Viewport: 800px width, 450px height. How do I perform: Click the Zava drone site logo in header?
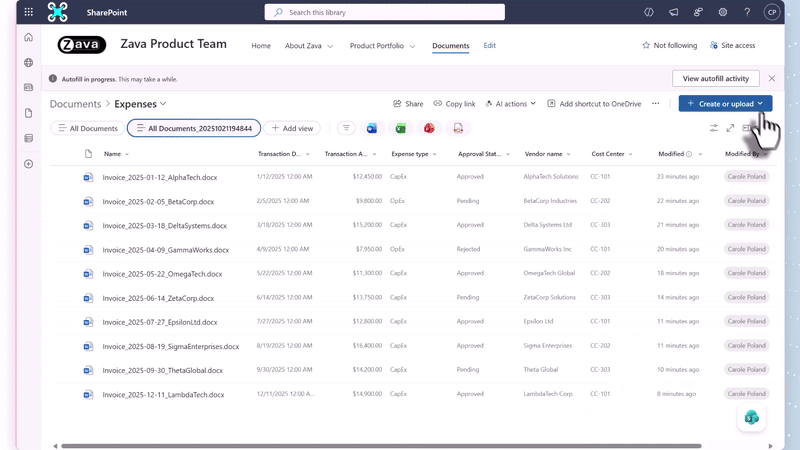58,12
